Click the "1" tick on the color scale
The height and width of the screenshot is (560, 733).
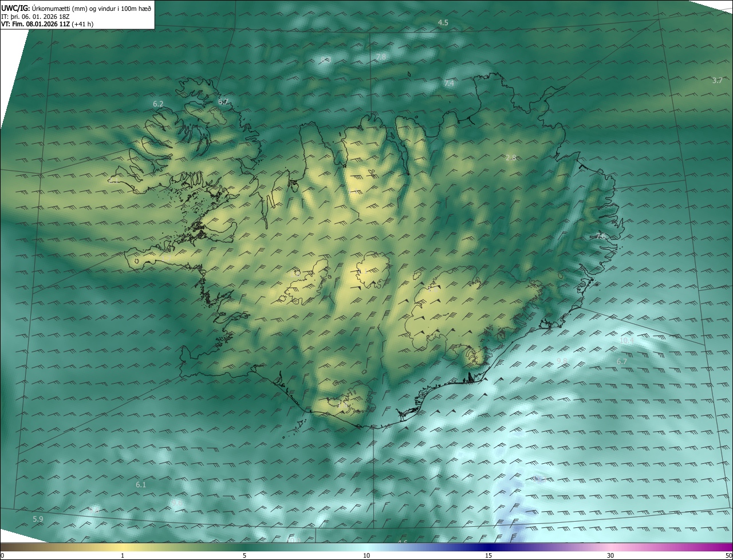click(x=123, y=556)
